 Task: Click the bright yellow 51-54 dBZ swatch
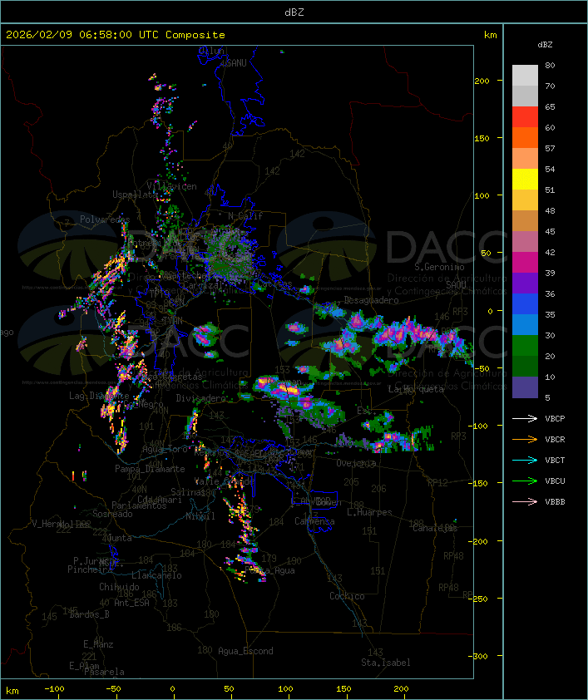pyautogui.click(x=525, y=180)
